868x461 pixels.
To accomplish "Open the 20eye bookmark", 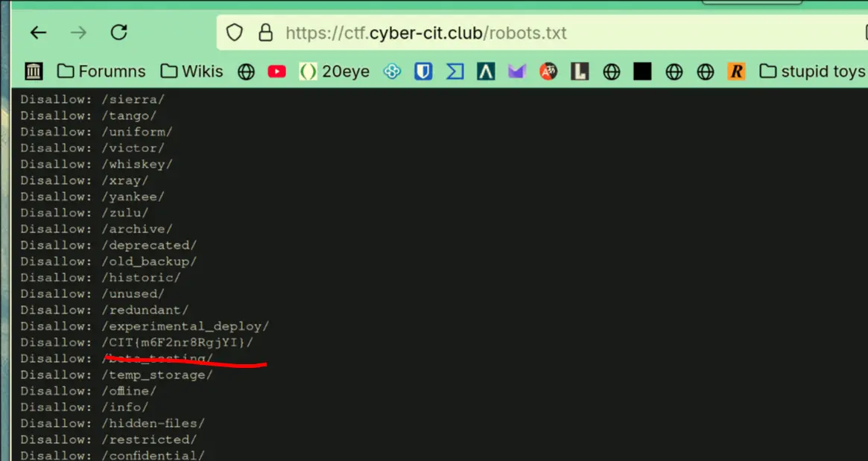I will pos(335,71).
